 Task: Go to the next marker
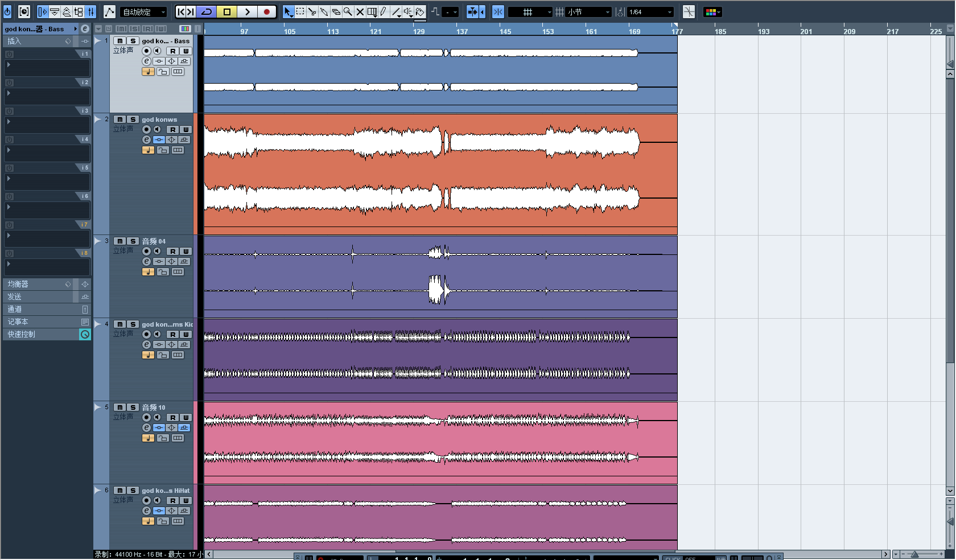pyautogui.click(x=191, y=11)
